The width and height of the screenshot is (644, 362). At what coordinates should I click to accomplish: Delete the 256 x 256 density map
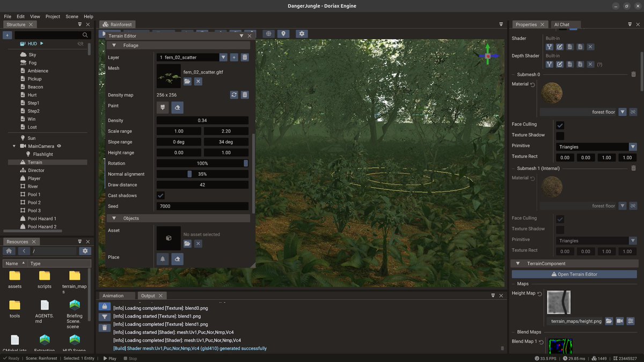click(x=245, y=95)
